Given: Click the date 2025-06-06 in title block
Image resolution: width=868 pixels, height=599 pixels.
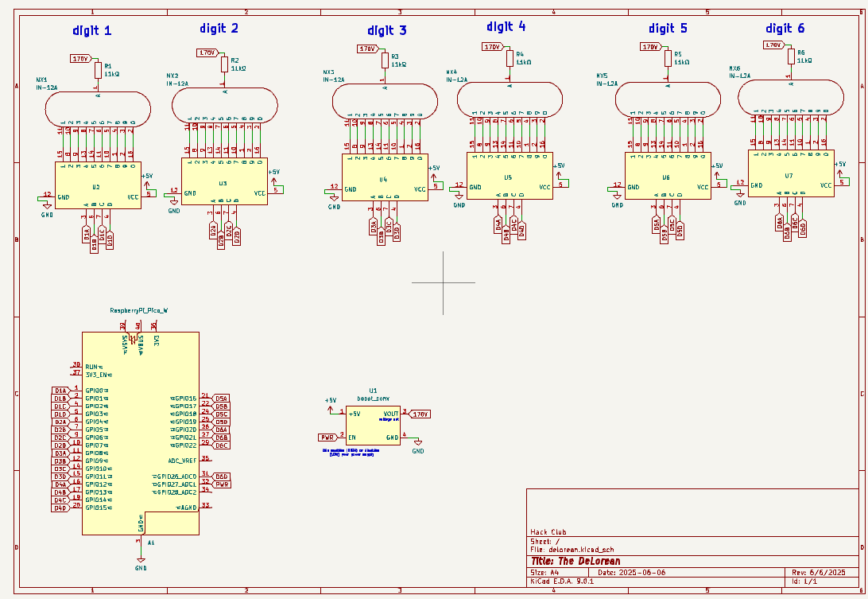Looking at the screenshot, I should 643,573.
